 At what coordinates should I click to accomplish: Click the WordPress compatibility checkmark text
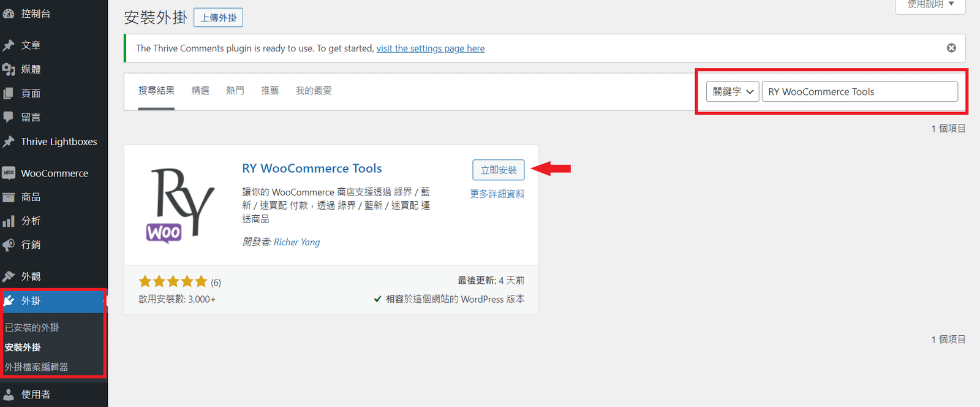click(449, 299)
